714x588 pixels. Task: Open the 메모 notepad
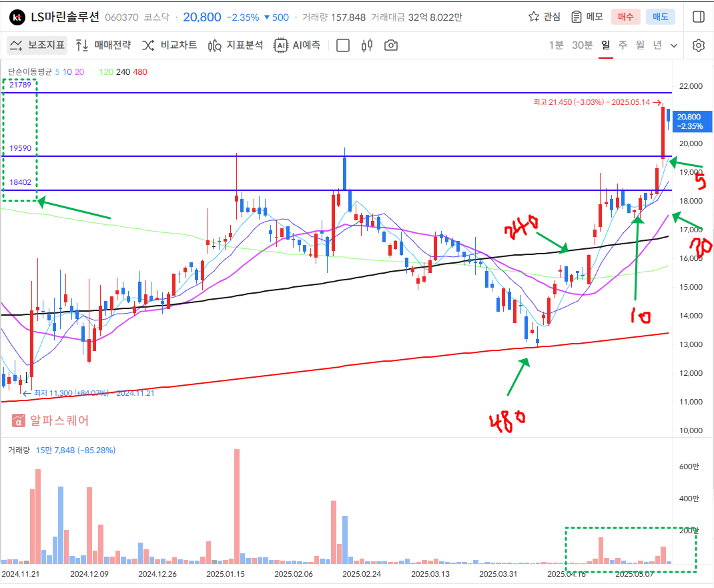click(x=587, y=17)
